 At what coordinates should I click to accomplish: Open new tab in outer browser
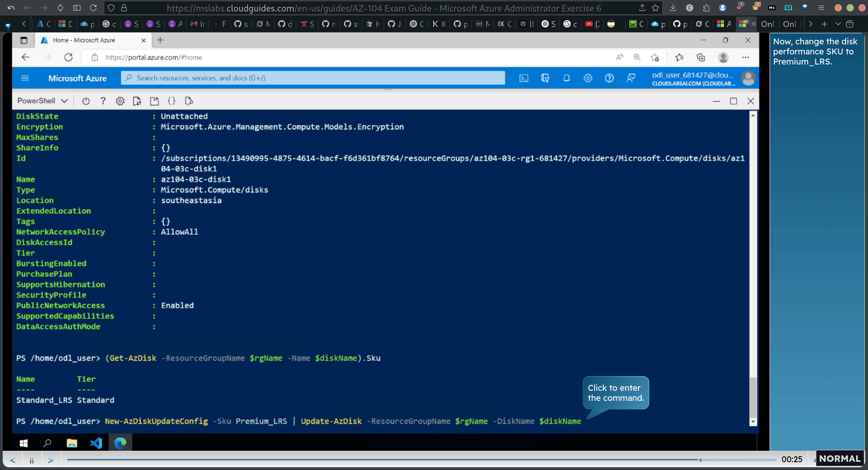click(x=824, y=24)
